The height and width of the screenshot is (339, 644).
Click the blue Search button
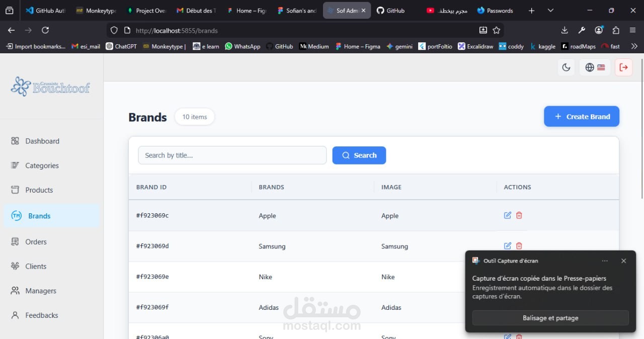click(x=359, y=155)
